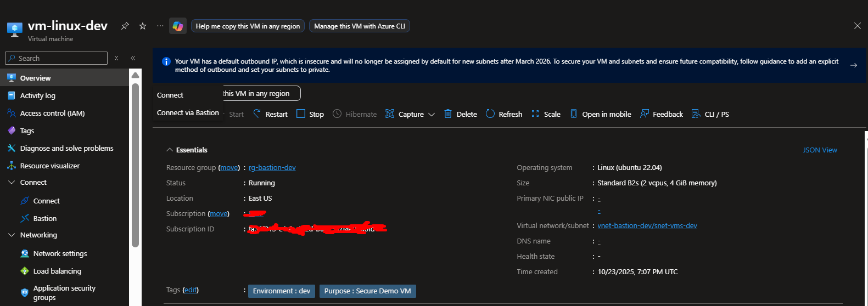The width and height of the screenshot is (868, 306).
Task: Pin the vm-linux-dev resource
Action: point(125,26)
